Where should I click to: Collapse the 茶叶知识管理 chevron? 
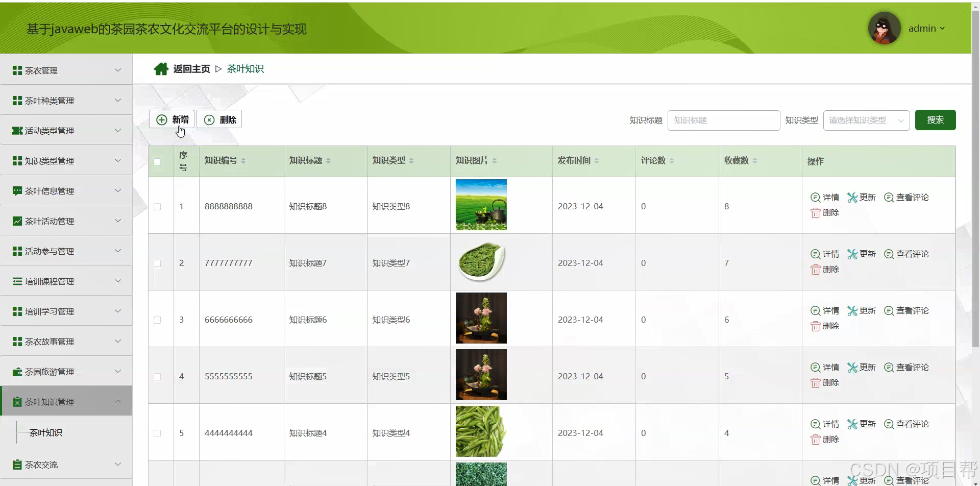(118, 401)
